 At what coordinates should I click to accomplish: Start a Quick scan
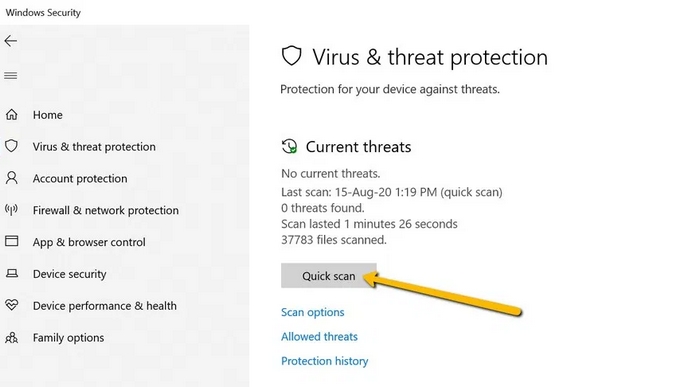click(329, 276)
